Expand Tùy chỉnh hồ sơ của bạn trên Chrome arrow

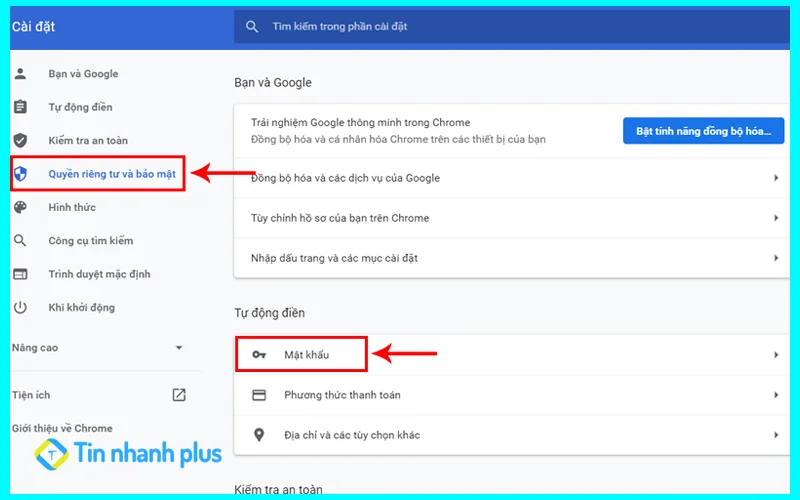point(776,218)
